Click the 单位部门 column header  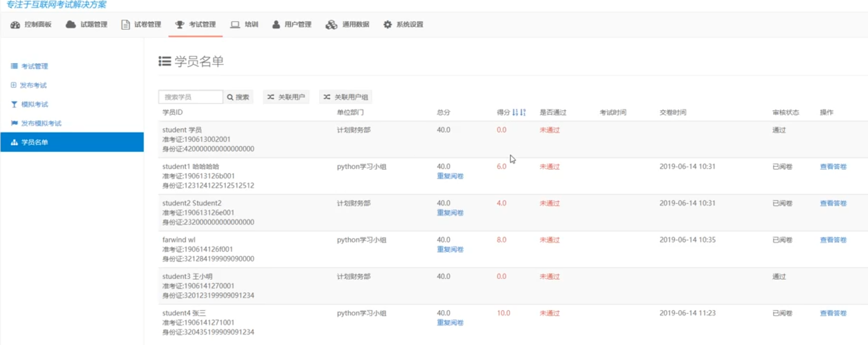[x=350, y=112]
